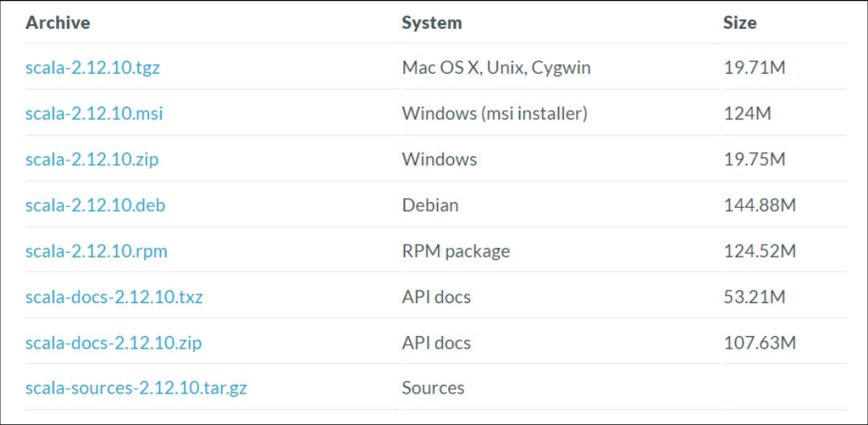
Task: Download scala-sources-2.12.10.tar.gz
Action: [136, 388]
